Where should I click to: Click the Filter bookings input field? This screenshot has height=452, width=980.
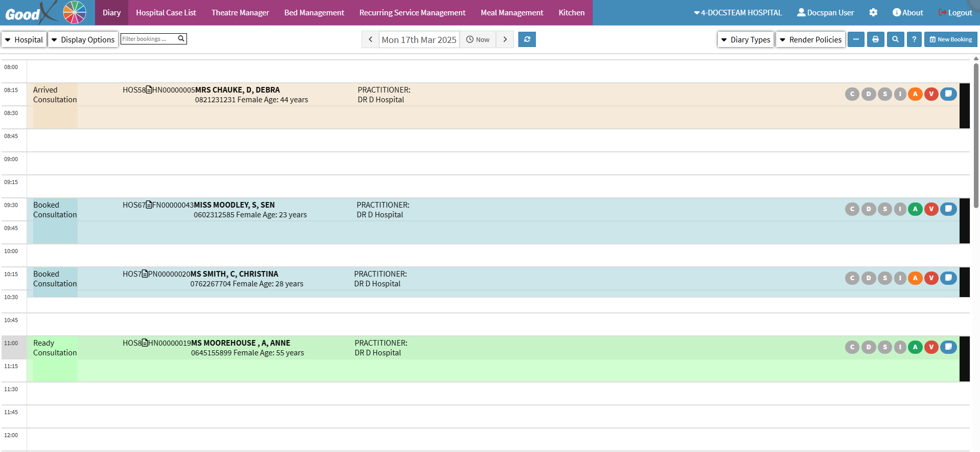(x=149, y=39)
